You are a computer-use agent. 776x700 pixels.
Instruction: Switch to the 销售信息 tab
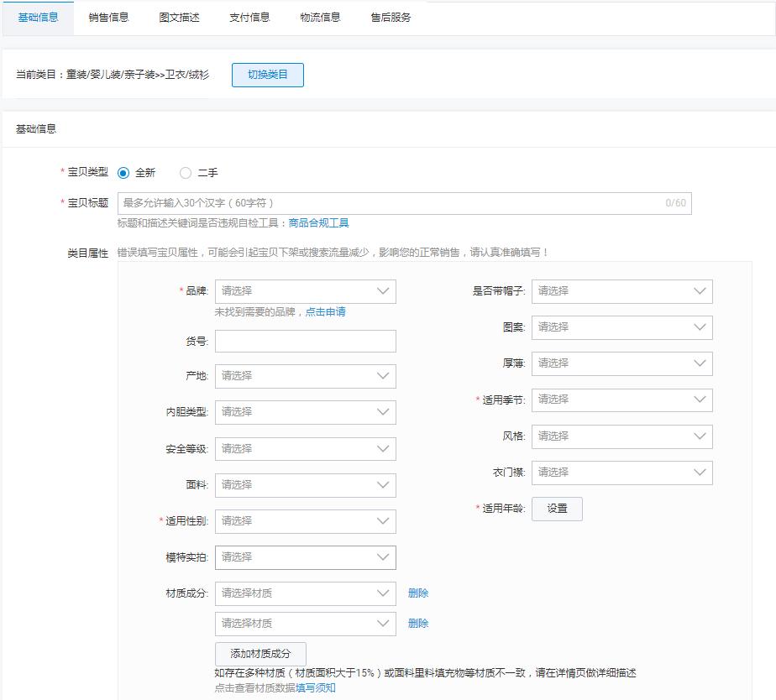coord(107,16)
